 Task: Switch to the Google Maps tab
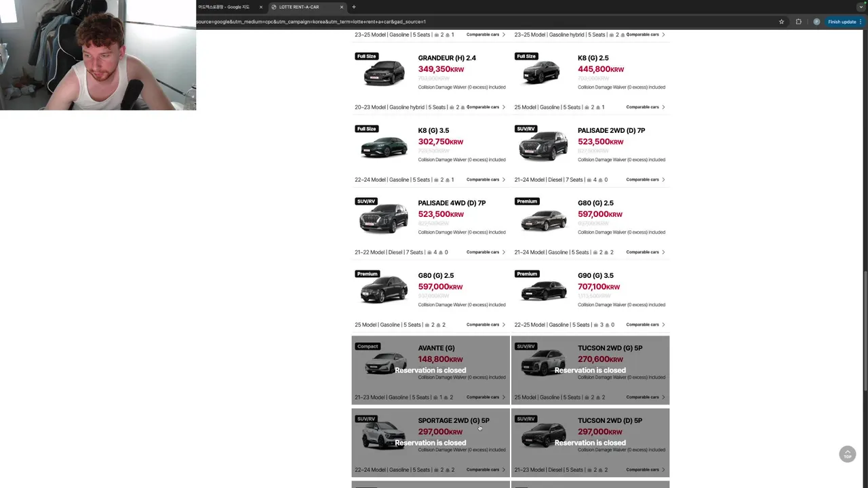227,7
